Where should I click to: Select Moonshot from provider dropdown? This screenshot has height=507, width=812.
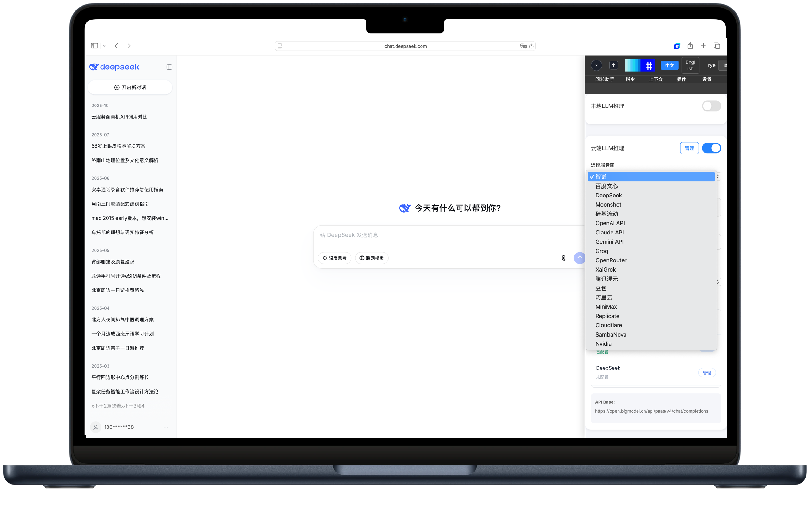pyautogui.click(x=608, y=205)
